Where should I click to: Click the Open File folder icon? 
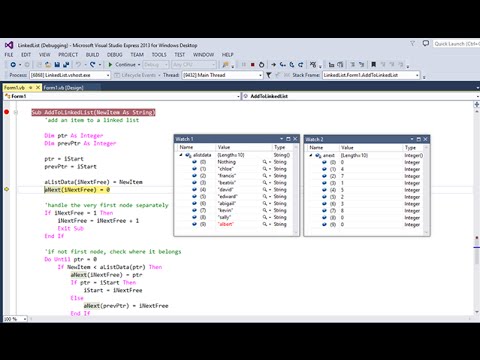48,65
